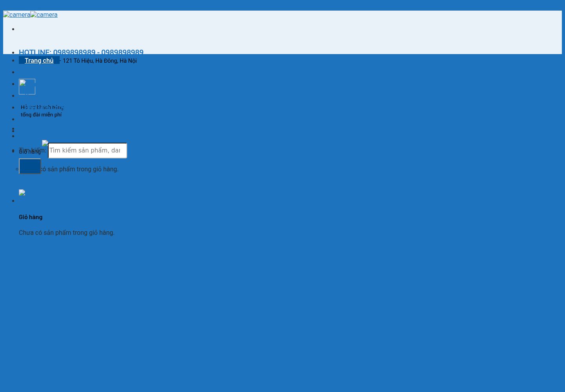The width and height of the screenshot is (565, 392).
Task: Select the 'tổng đài miễn phí' text
Action: [41, 114]
